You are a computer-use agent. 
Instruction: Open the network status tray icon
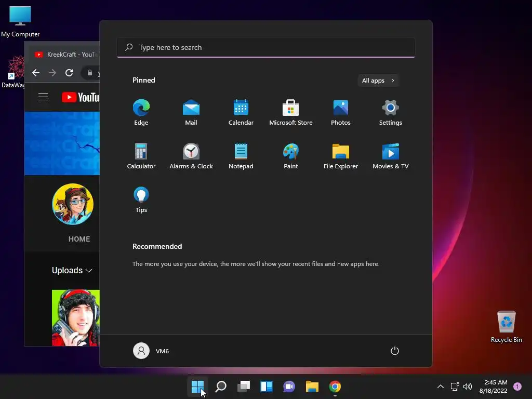point(455,387)
